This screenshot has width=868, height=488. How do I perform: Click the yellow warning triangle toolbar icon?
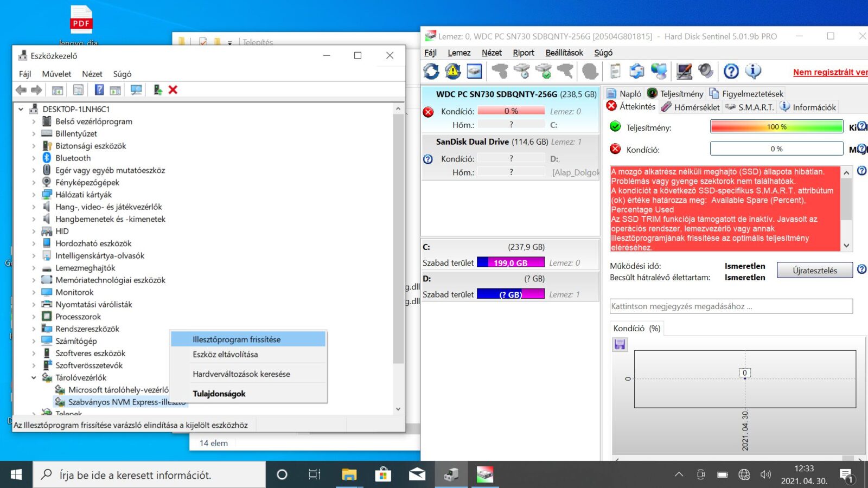(453, 71)
